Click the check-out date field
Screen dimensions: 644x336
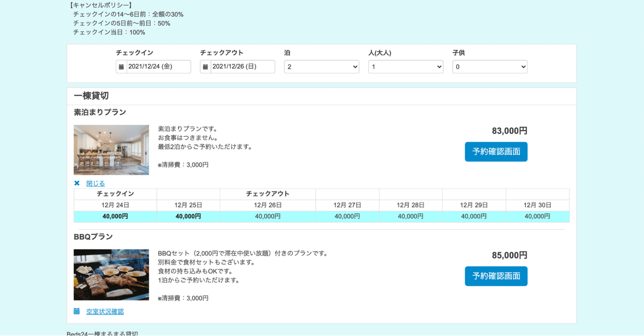pyautogui.click(x=243, y=67)
